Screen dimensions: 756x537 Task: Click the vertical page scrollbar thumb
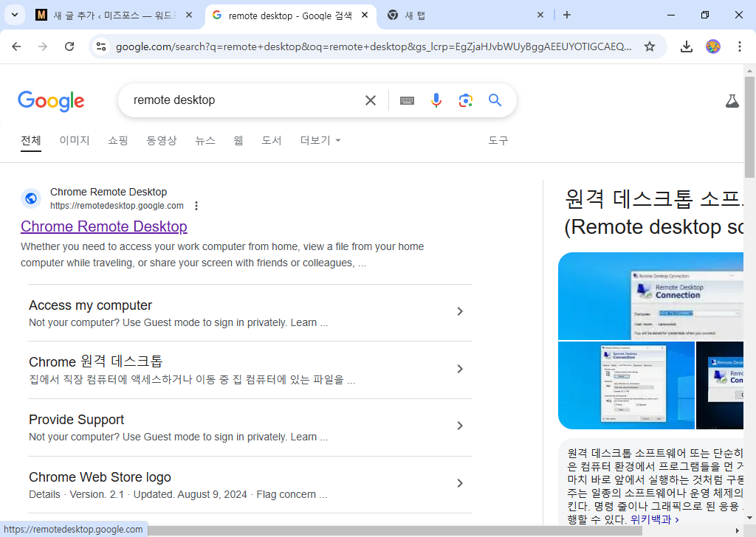(749, 127)
